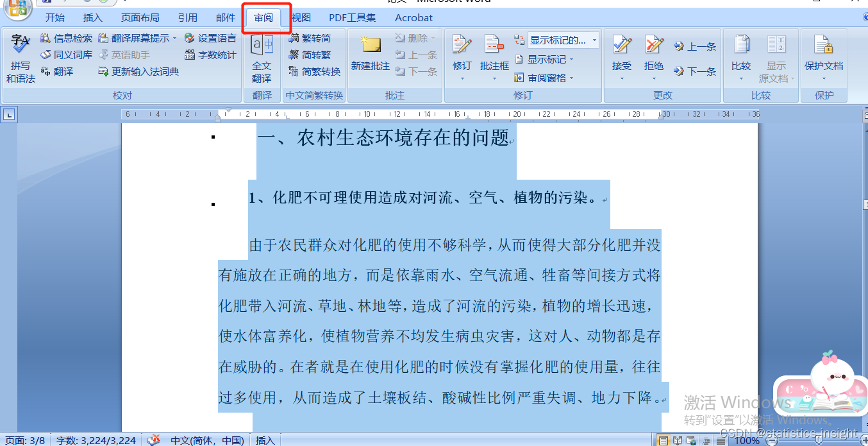Run 拼写和语法 spelling check
This screenshot has width=868, height=446.
[x=21, y=58]
